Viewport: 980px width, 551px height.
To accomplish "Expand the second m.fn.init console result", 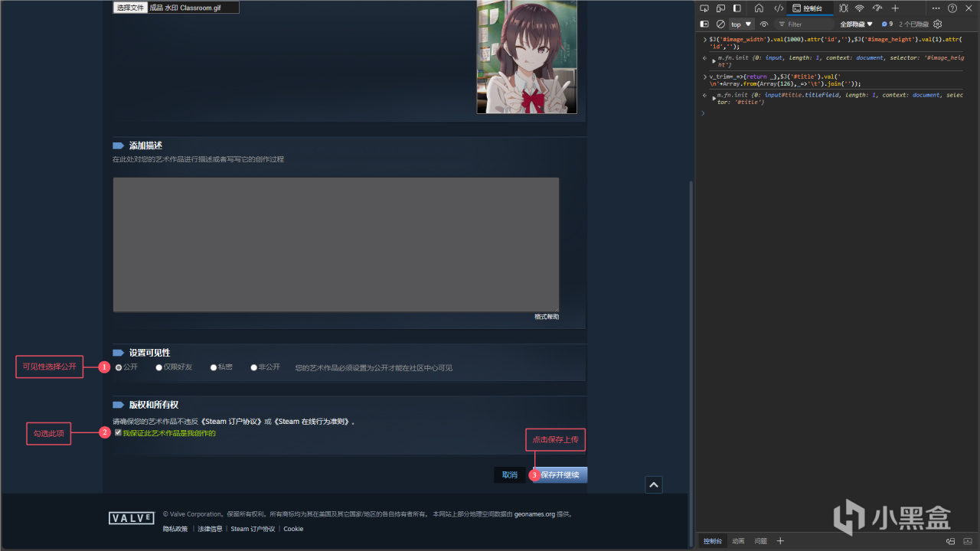I will pos(714,98).
